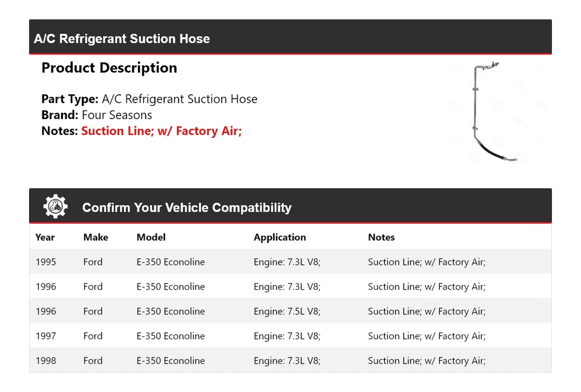Select the 1996 row with 7.5L V8 engine
Viewport: 581px width, 392px height.
tap(290, 312)
